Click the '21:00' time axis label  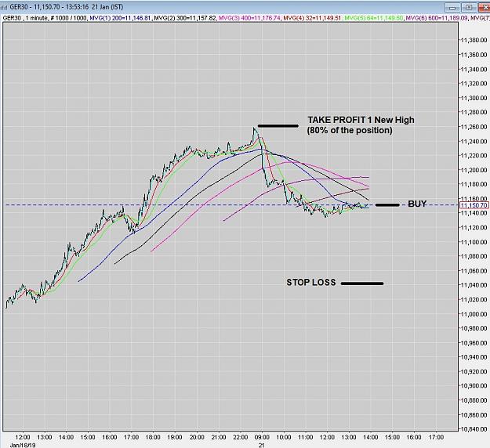218,437
